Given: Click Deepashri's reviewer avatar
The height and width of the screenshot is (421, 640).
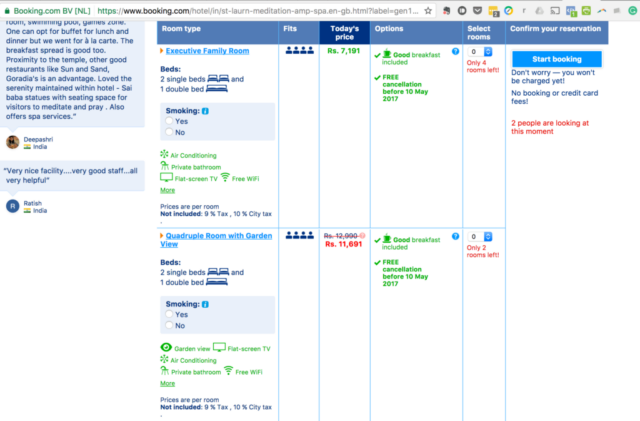Looking at the screenshot, I should (13, 142).
